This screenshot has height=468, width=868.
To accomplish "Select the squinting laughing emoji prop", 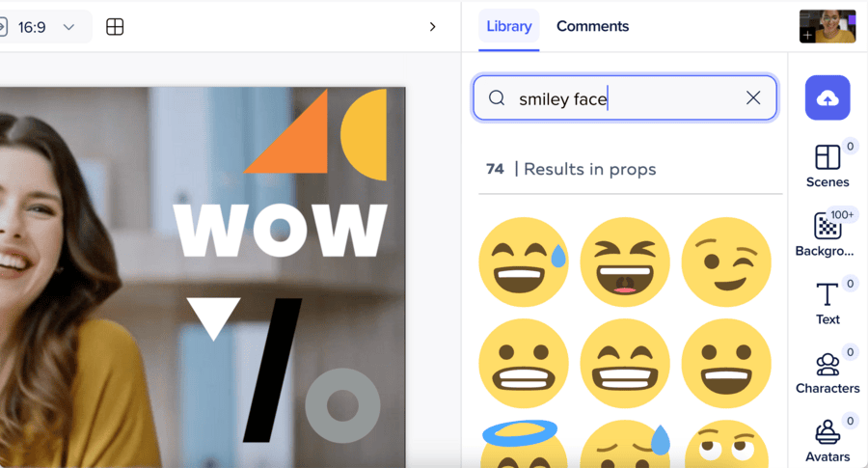I will pos(625,262).
